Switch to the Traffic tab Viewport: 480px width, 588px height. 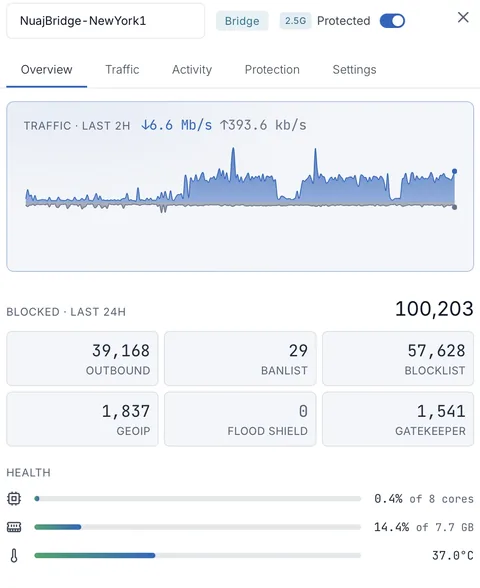(x=122, y=69)
